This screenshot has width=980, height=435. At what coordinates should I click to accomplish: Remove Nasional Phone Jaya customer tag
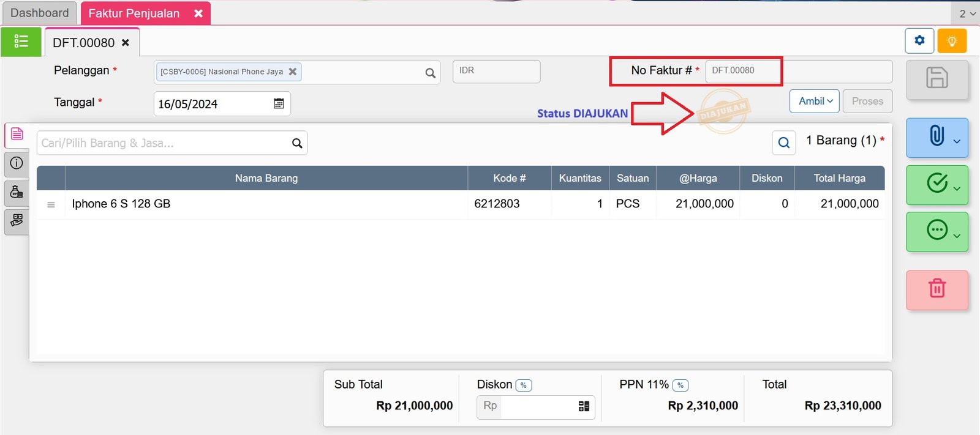point(293,72)
